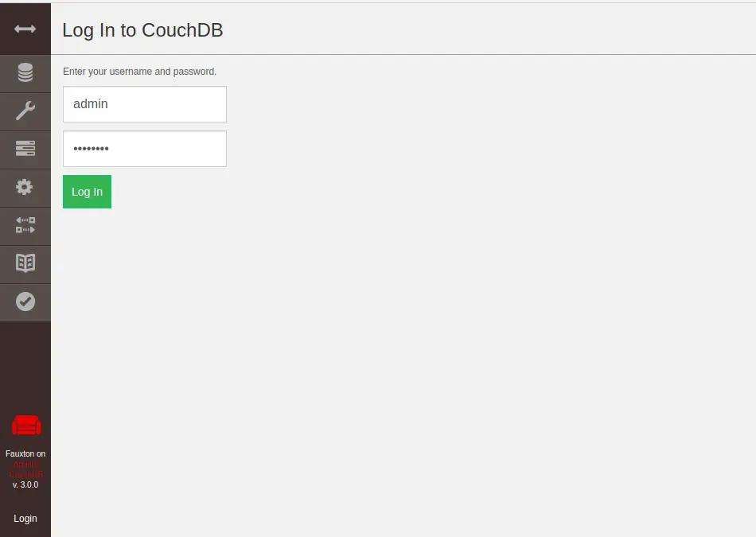The image size is (756, 537).
Task: Open Documentation via the book icon
Action: [25, 264]
